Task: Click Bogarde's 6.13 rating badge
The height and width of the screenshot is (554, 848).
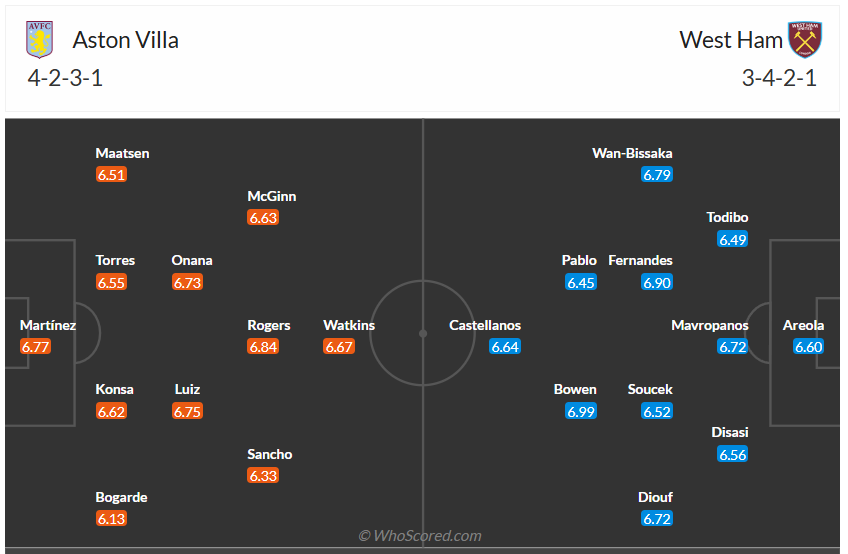Action: pos(111,518)
